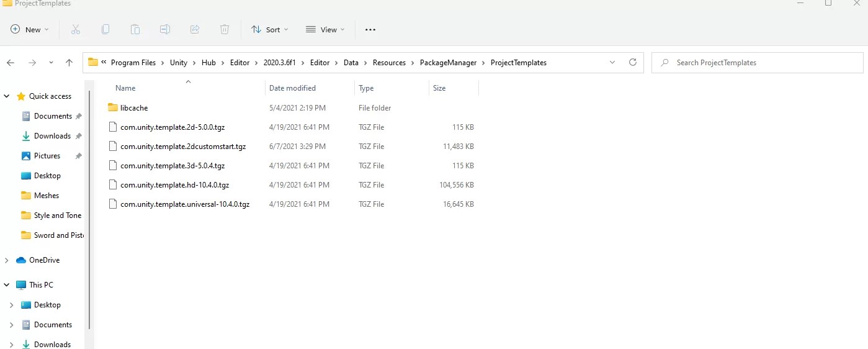Viewport: 868px width, 349px height.
Task: Sort files by the Name column
Action: pyautogui.click(x=125, y=88)
